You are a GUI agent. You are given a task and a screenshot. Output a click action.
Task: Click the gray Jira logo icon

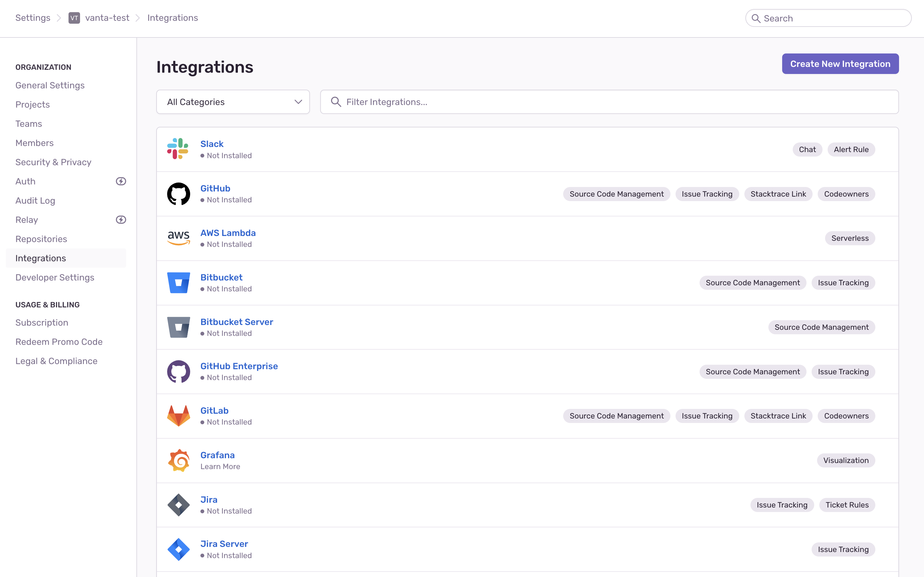(x=178, y=505)
